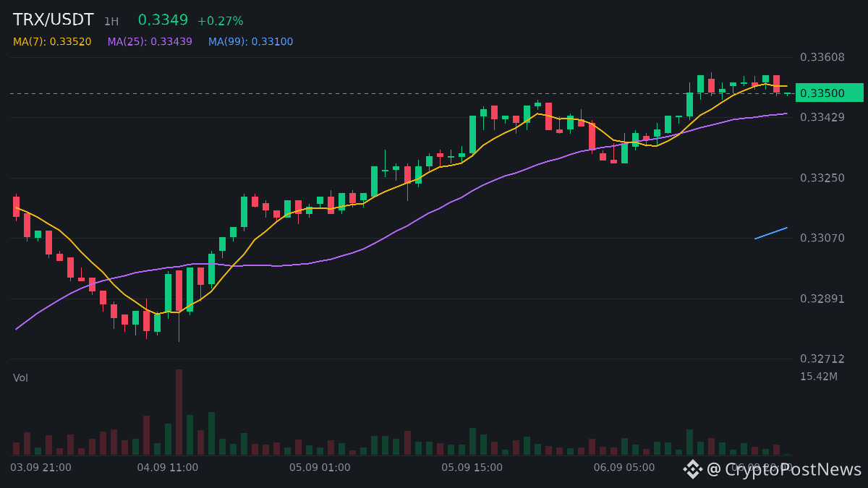Screen dimensions: 868x488
Task: Select the TRX/USDT pair title
Action: 54,20
